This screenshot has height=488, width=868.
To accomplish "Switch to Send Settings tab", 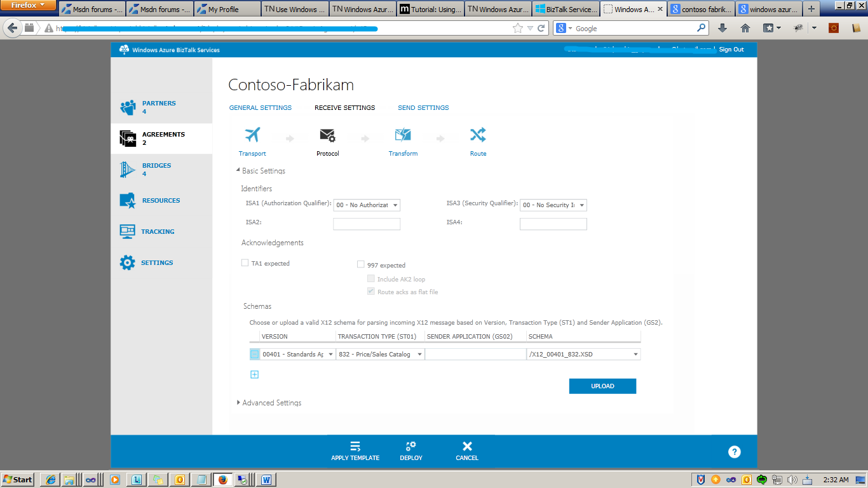I will tap(423, 108).
